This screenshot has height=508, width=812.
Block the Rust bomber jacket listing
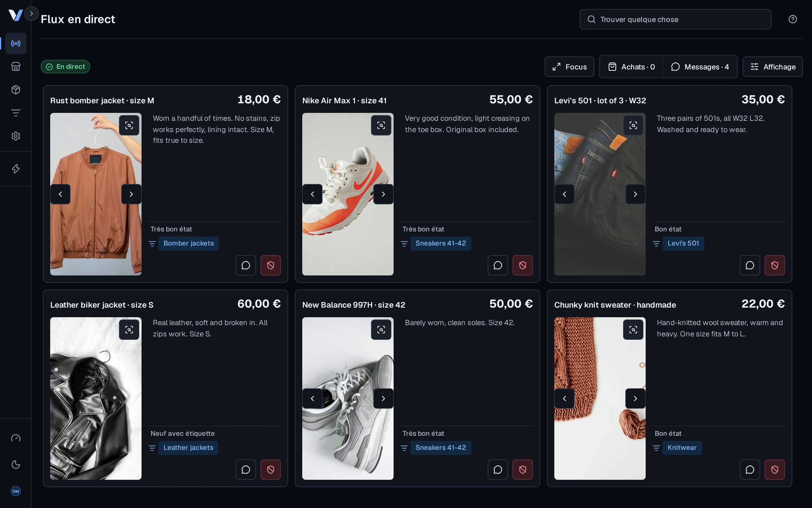[x=271, y=265]
